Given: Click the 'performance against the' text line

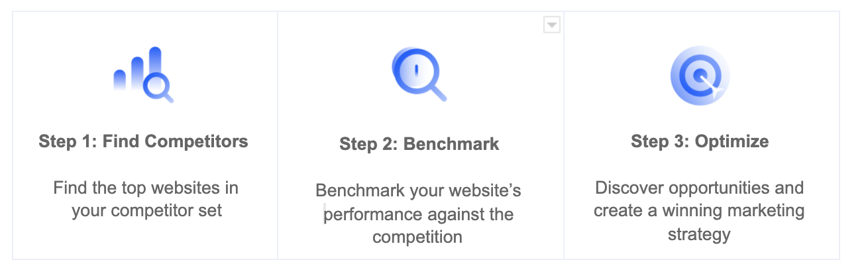Looking at the screenshot, I should point(419,214).
